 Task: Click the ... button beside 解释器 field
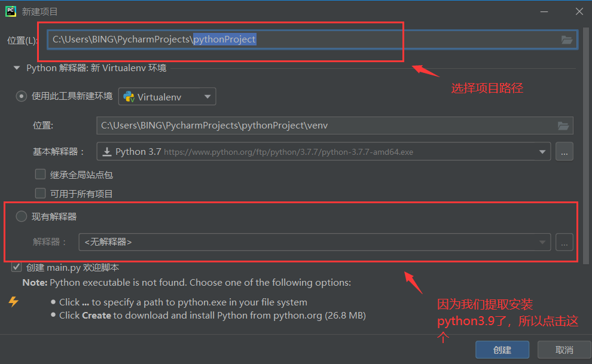click(564, 242)
